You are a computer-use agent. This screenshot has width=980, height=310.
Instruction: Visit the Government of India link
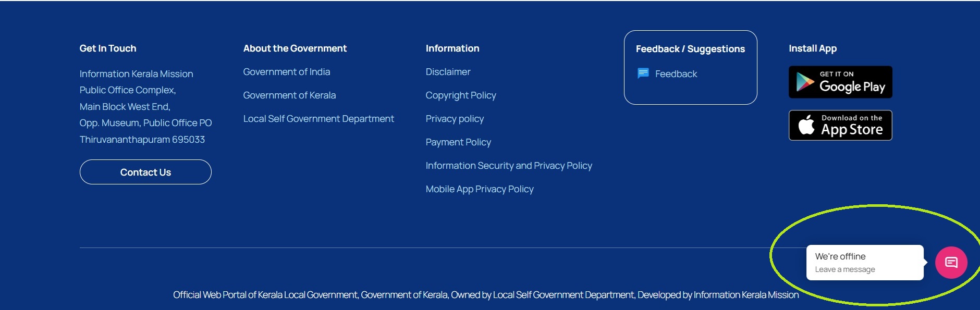(x=287, y=72)
